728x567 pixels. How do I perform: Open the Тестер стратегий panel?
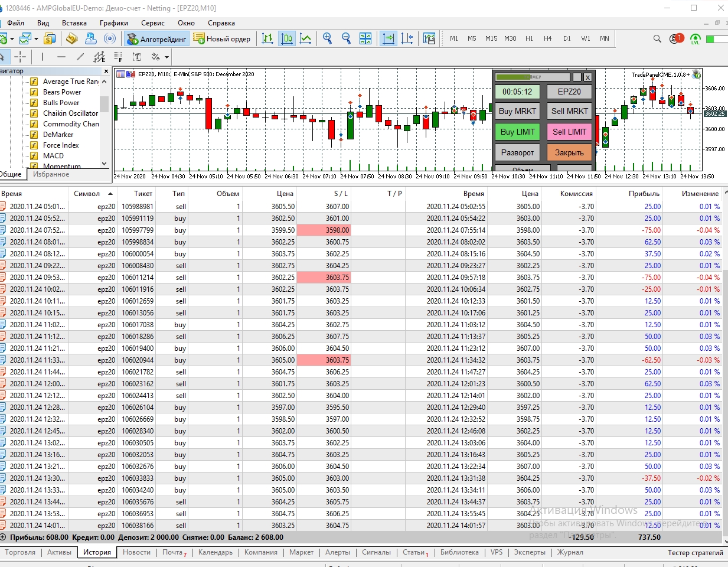(696, 553)
